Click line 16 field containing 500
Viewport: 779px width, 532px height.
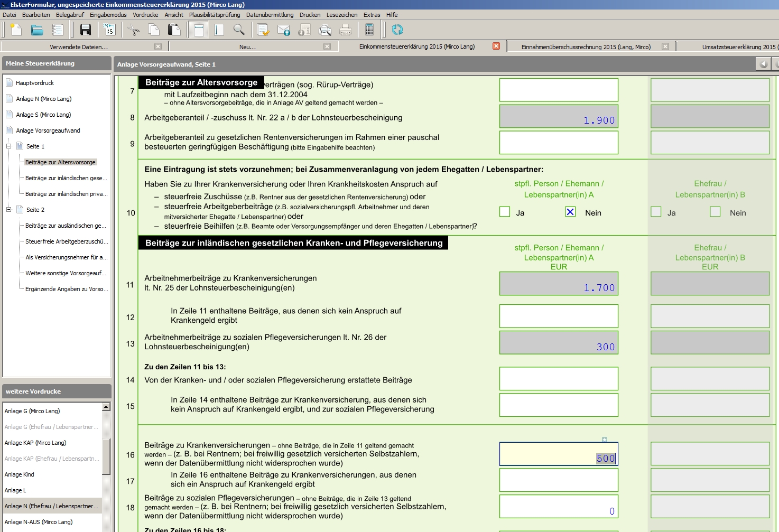[559, 454]
